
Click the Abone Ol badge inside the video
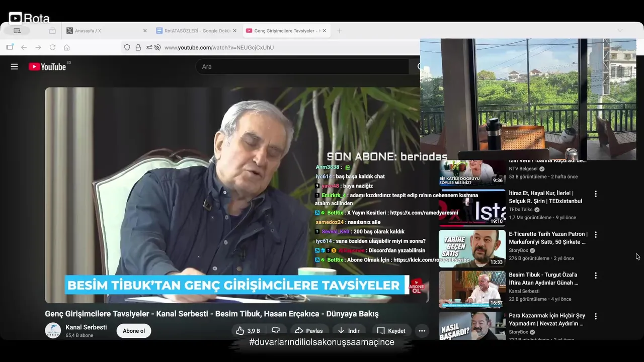point(417,286)
